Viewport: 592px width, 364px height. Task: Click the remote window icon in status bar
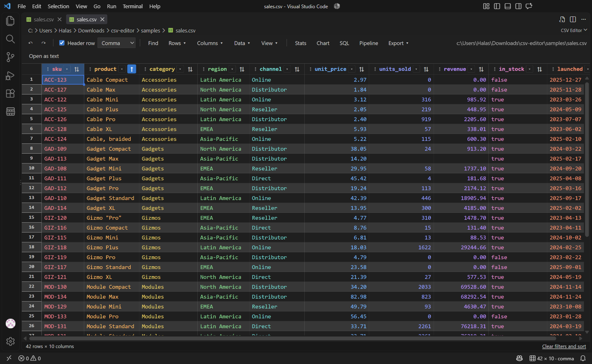pos(9,358)
